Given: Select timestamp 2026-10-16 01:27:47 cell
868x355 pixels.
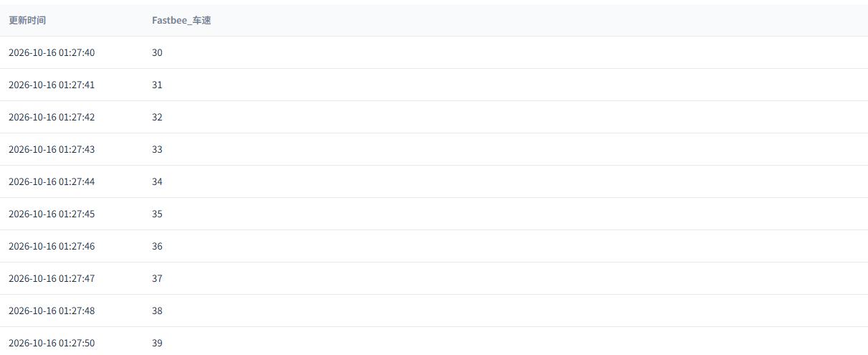Looking at the screenshot, I should click(52, 278).
